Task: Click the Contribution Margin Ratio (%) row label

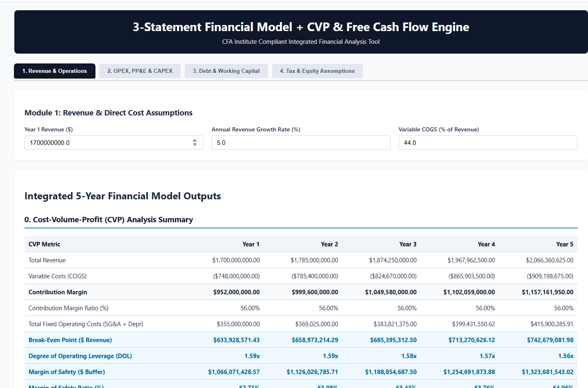Action: pyautogui.click(x=68, y=308)
